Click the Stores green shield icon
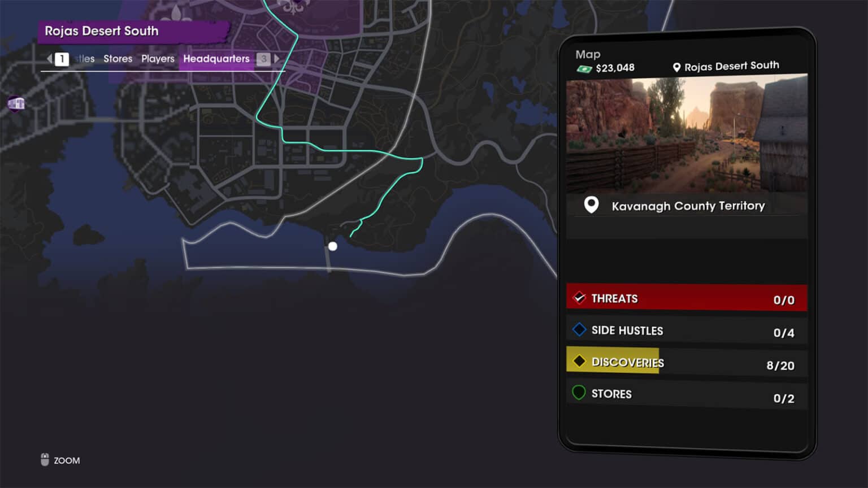This screenshot has height=488, width=868. (579, 393)
